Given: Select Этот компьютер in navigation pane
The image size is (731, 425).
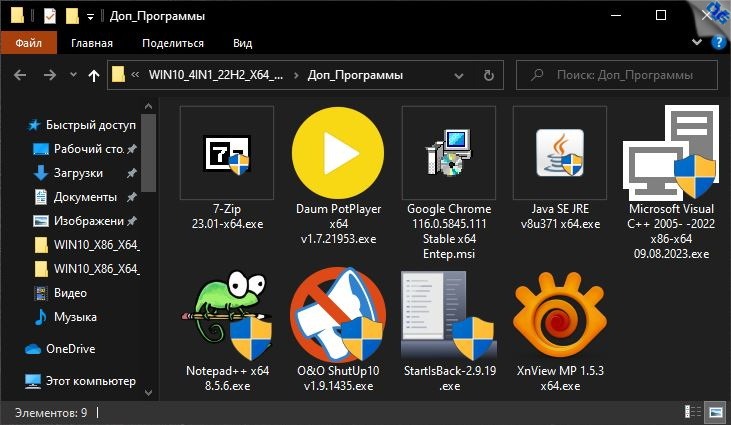Looking at the screenshot, I should 80,381.
